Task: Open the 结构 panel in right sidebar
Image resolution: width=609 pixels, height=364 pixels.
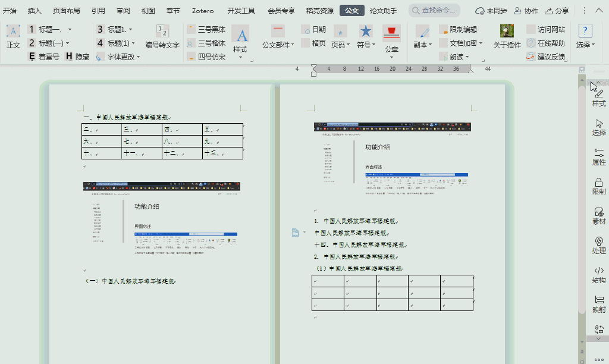Action: (x=599, y=275)
